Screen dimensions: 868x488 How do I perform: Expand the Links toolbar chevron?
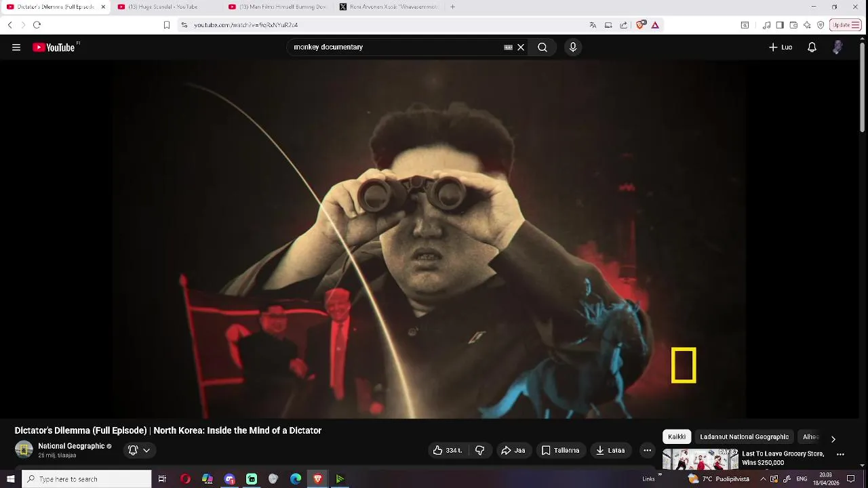(x=660, y=476)
